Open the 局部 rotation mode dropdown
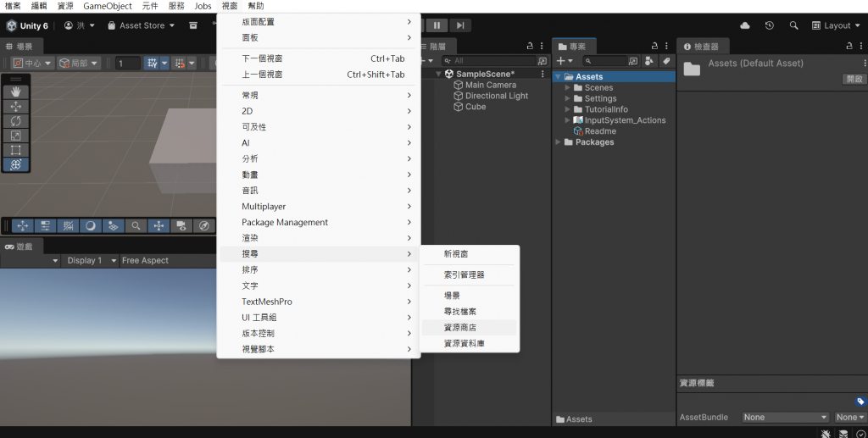 click(x=78, y=63)
